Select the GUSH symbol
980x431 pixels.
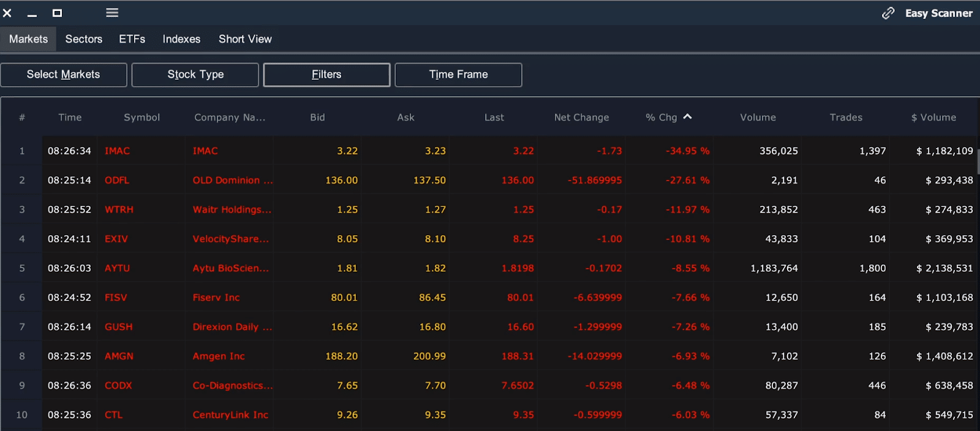118,328
